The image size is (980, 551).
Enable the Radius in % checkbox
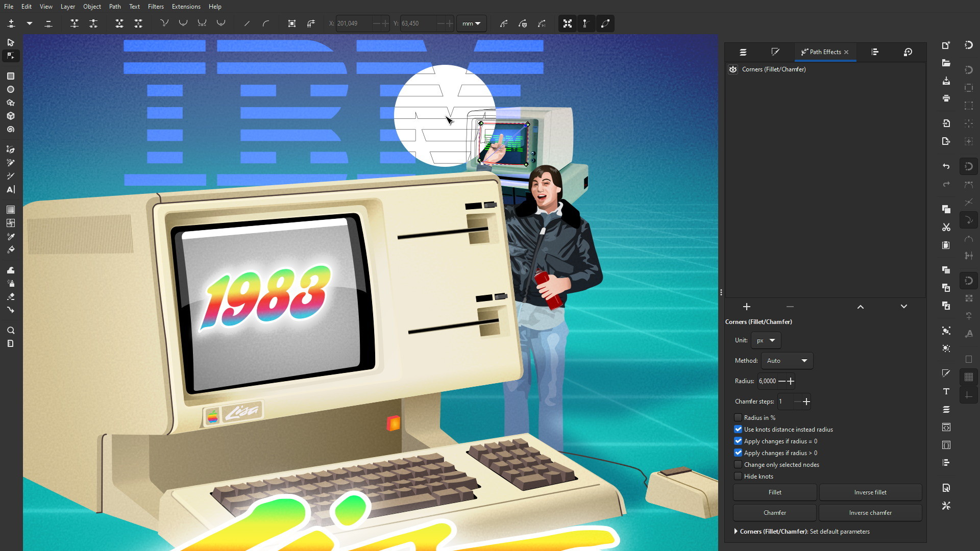point(738,417)
